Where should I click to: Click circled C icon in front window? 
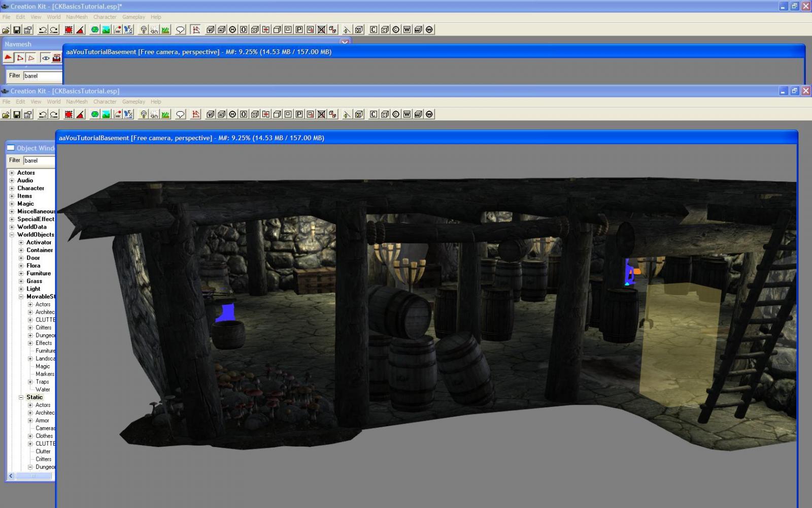click(x=396, y=115)
